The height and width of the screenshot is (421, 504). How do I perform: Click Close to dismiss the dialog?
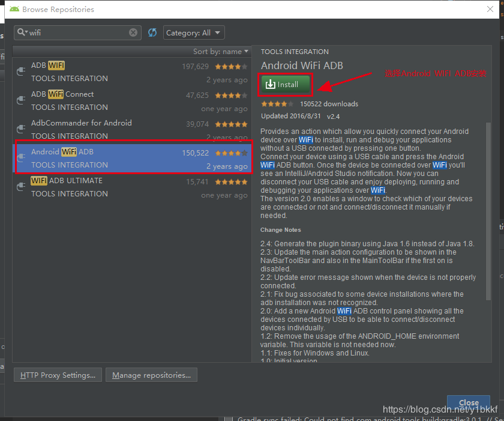coord(468,403)
